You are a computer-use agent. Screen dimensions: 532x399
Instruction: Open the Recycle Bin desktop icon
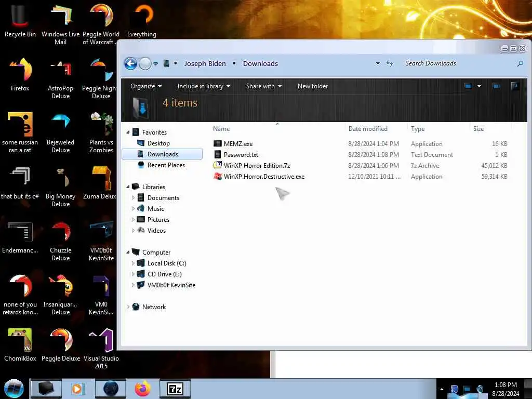click(20, 20)
